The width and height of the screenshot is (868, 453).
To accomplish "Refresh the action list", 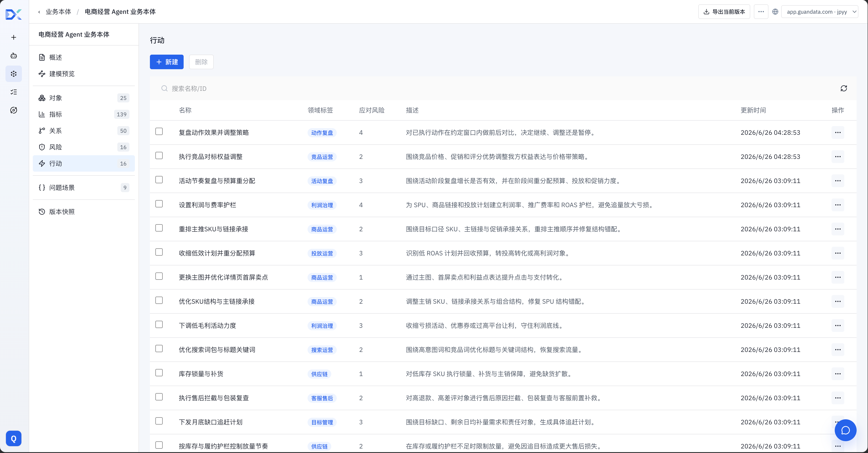I will 843,88.
